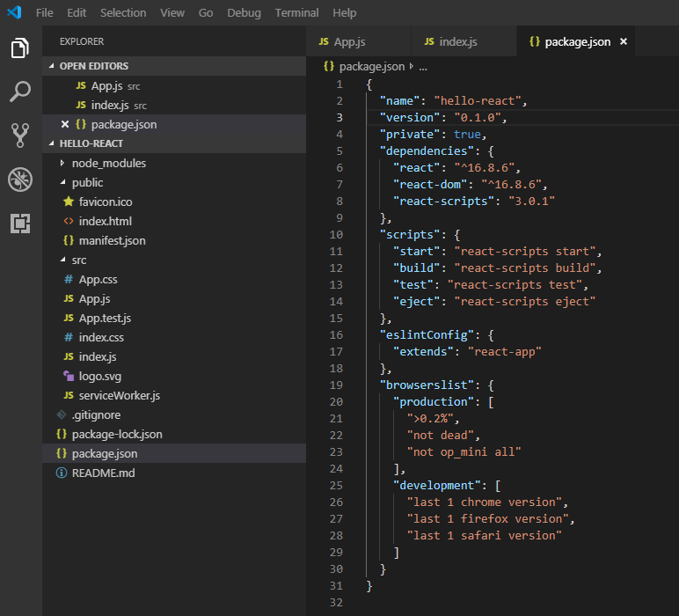
Task: Open App.css in the src folder
Action: 174,280
